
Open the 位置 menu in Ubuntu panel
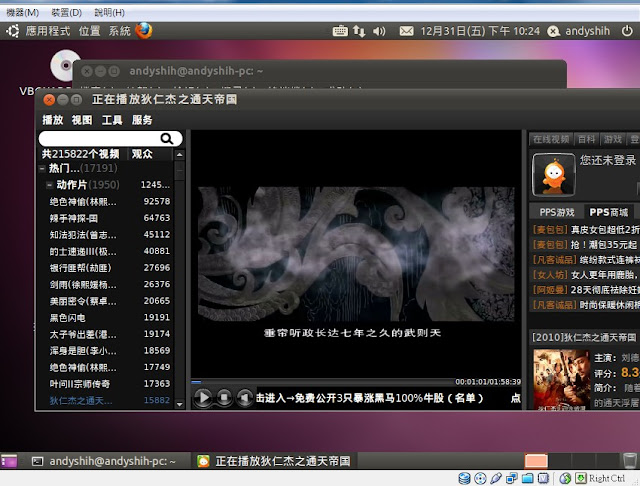pos(89,31)
